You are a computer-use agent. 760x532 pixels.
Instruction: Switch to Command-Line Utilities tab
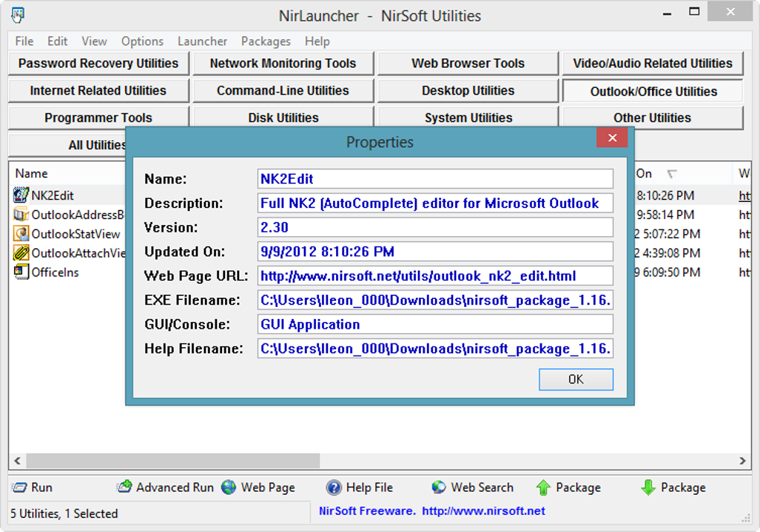pyautogui.click(x=283, y=91)
